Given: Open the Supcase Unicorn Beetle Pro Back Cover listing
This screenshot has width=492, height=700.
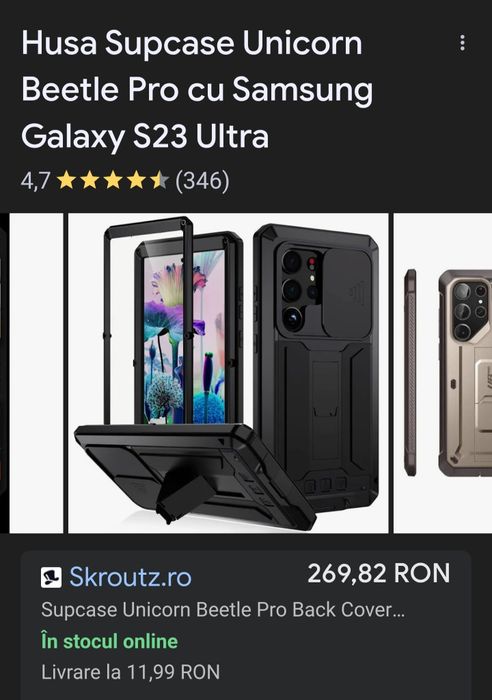Looking at the screenshot, I should click(x=223, y=610).
